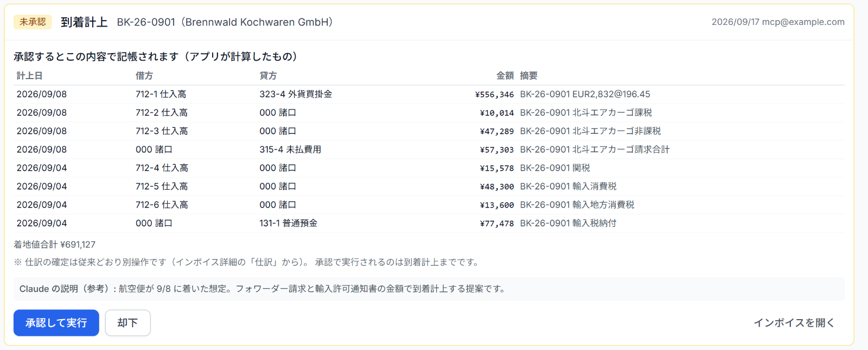Click the 2026/09/17 mcp@example.com timestamp
The width and height of the screenshot is (868, 350).
click(778, 22)
